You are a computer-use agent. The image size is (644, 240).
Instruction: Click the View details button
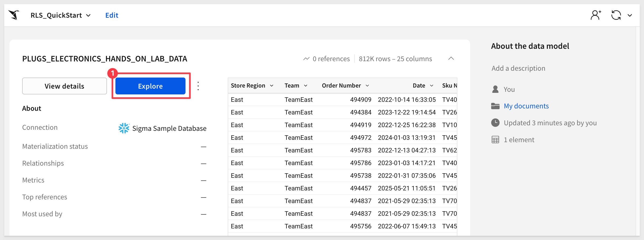[65, 86]
